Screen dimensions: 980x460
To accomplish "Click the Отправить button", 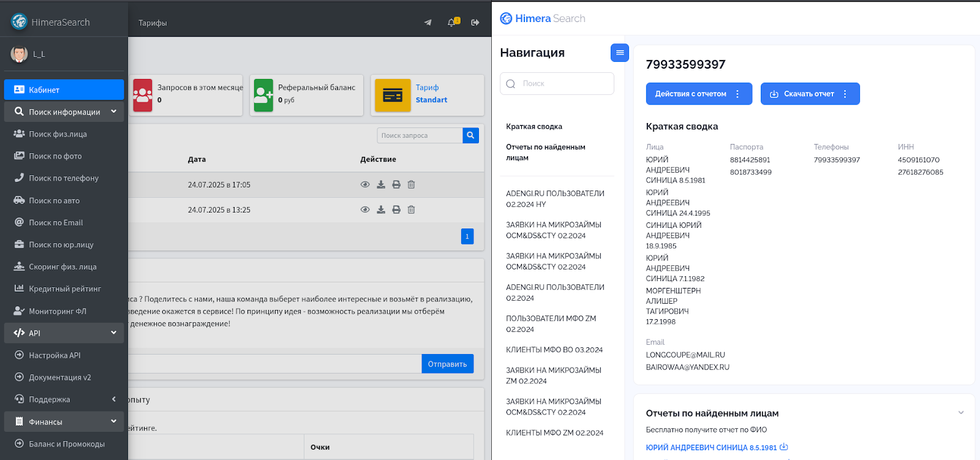I will pyautogui.click(x=447, y=364).
